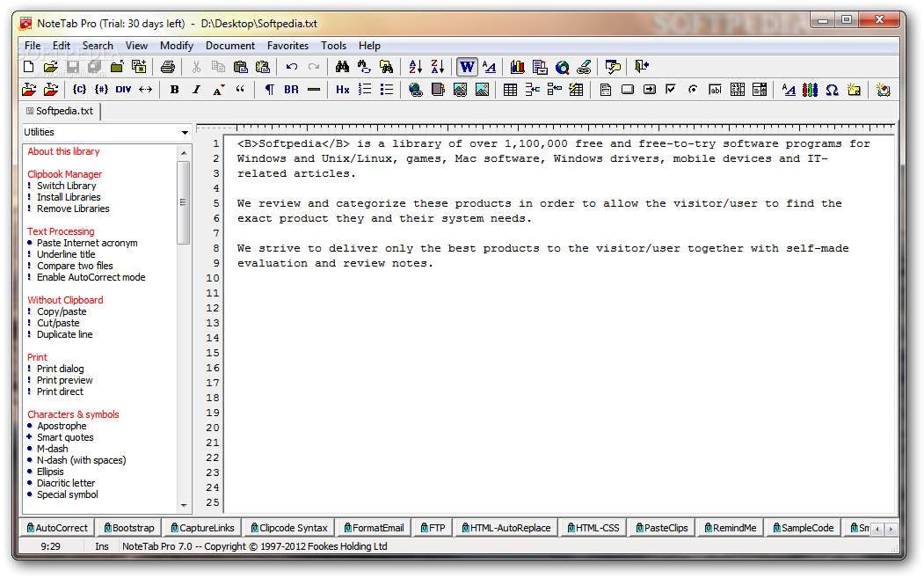Insert DIV tag from toolbar
Screen dimensions: 924x578
pyautogui.click(x=123, y=90)
